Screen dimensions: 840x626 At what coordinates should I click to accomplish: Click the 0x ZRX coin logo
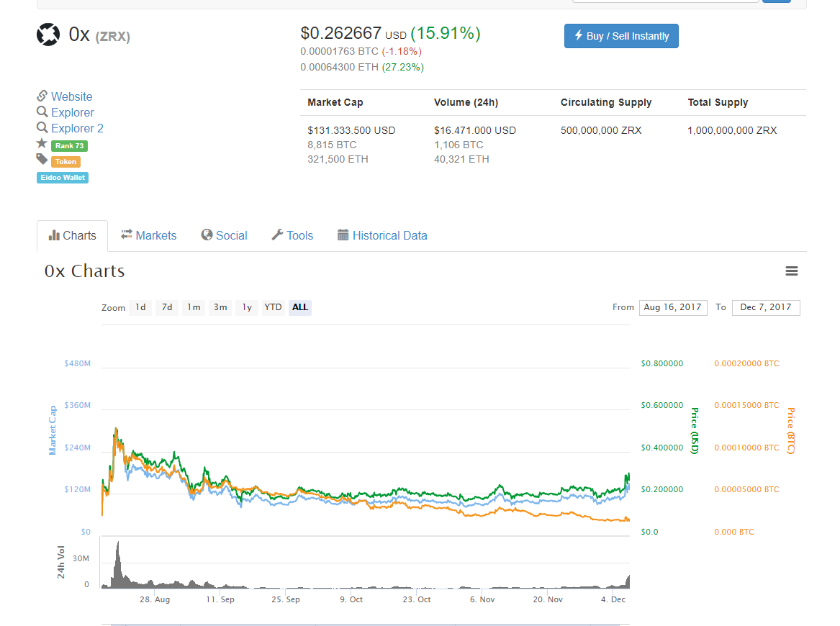pos(48,35)
